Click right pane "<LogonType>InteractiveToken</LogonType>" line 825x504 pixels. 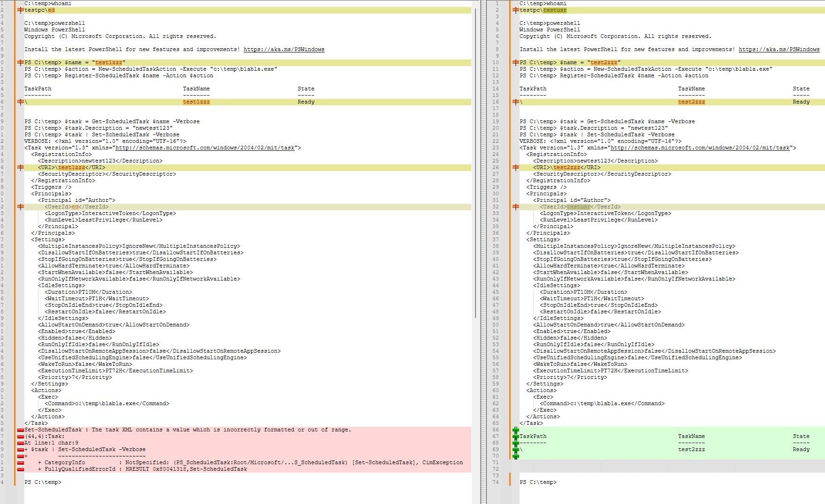click(x=605, y=213)
